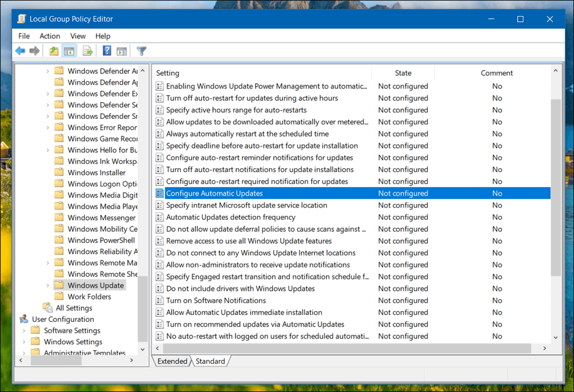574x392 pixels.
Task: Expand the Windows Error Reporting tree node
Action: (48, 127)
